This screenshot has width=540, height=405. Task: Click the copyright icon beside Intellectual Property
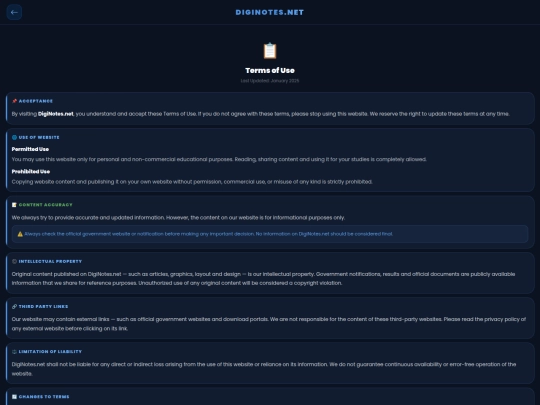click(x=14, y=261)
